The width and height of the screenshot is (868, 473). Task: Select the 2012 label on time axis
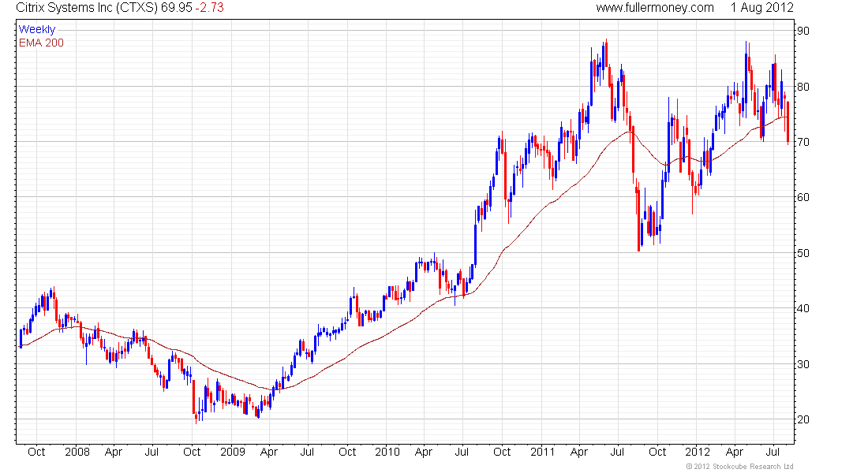[697, 452]
